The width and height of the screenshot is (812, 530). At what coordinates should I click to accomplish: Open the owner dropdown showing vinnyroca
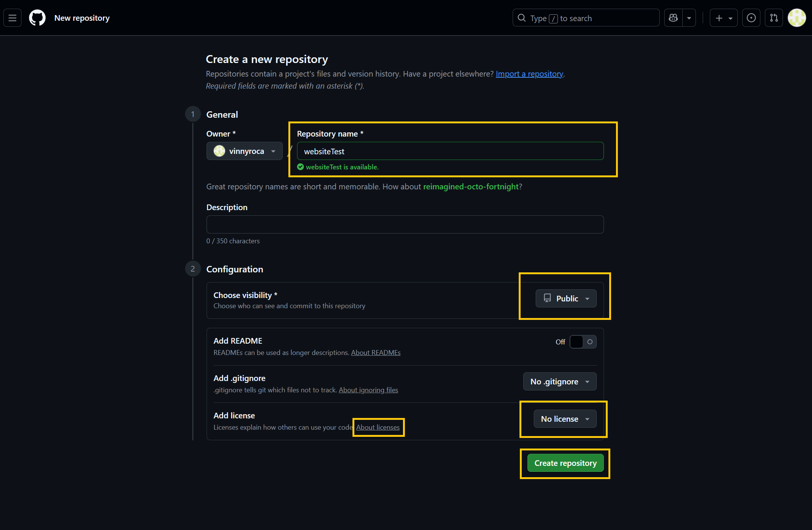[244, 151]
